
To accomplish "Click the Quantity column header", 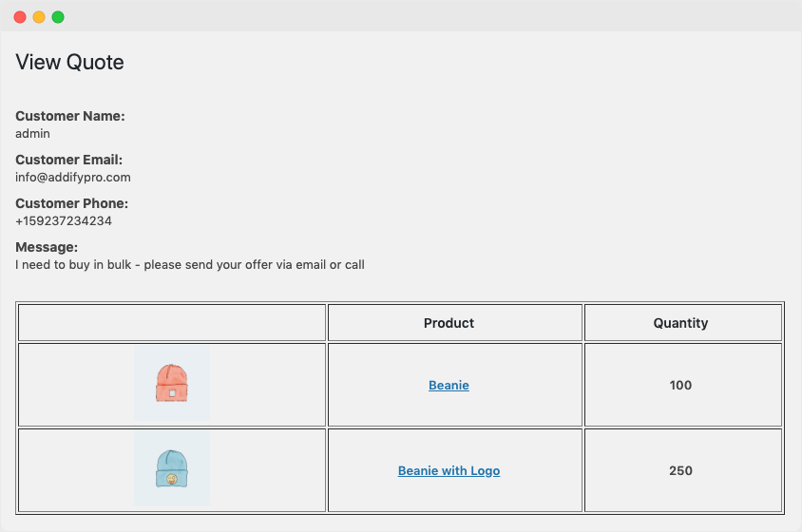I will [x=680, y=323].
